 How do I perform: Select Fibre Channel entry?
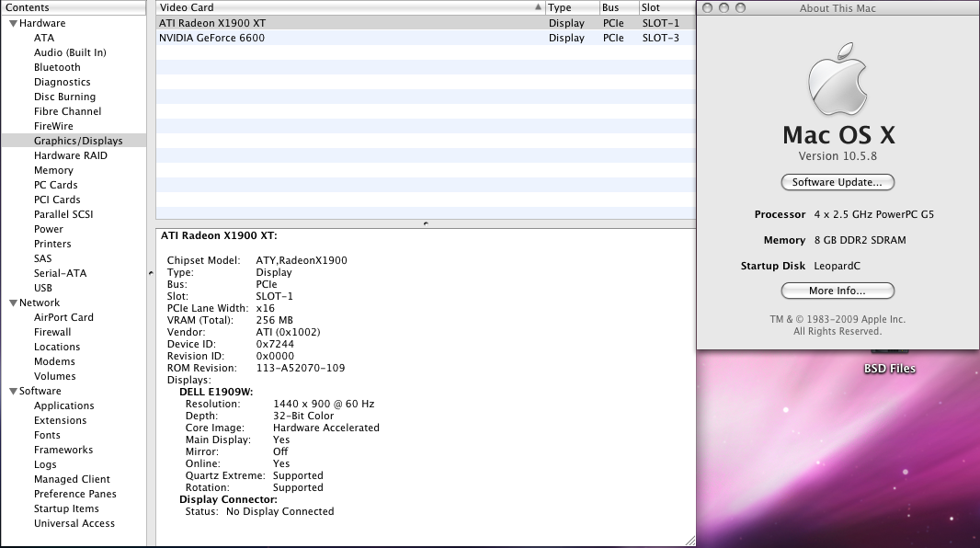[67, 111]
